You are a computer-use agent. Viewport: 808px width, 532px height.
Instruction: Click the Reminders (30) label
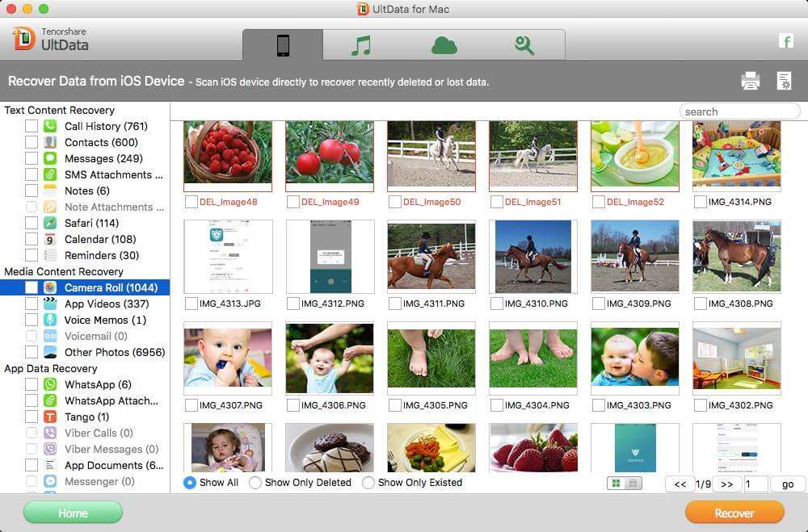[102, 255]
